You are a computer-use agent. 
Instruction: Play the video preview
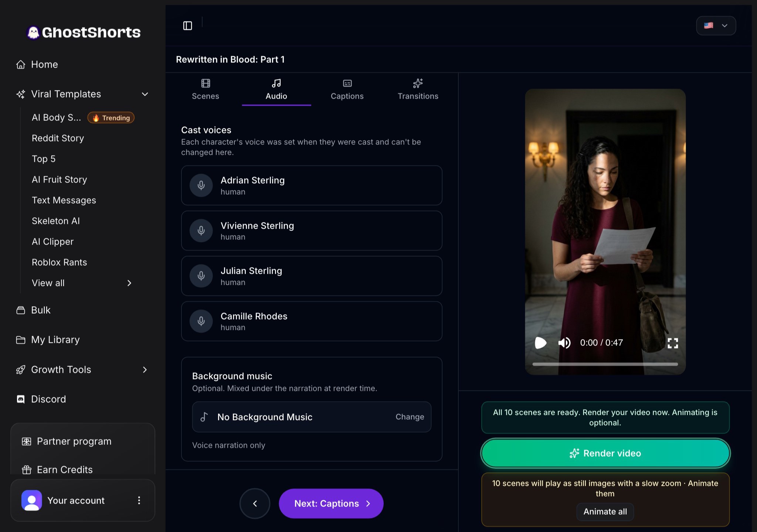coord(540,343)
